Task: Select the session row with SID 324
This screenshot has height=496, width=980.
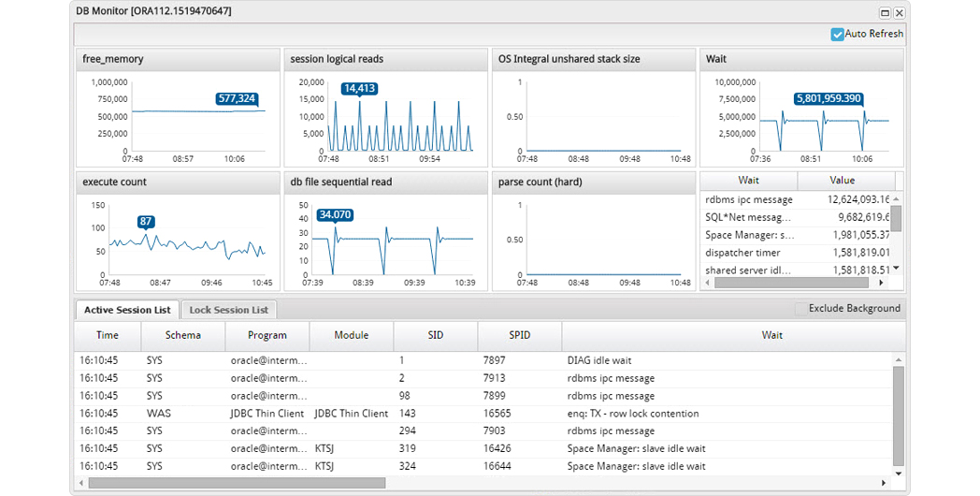Action: click(483, 466)
